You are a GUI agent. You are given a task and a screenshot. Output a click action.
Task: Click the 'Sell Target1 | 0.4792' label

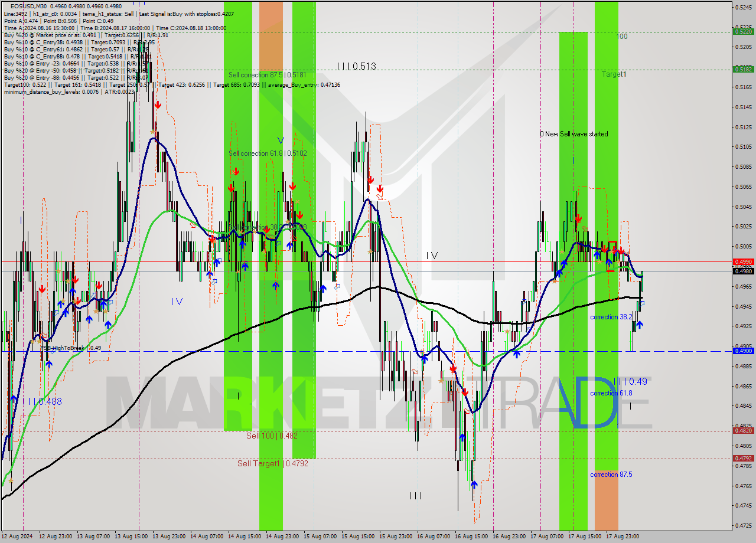pos(273,463)
